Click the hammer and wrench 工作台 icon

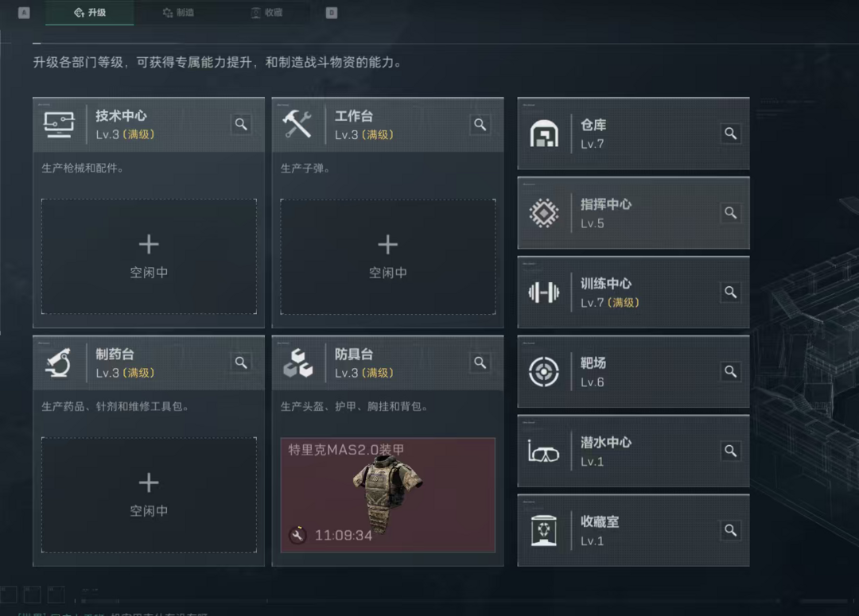pyautogui.click(x=297, y=124)
